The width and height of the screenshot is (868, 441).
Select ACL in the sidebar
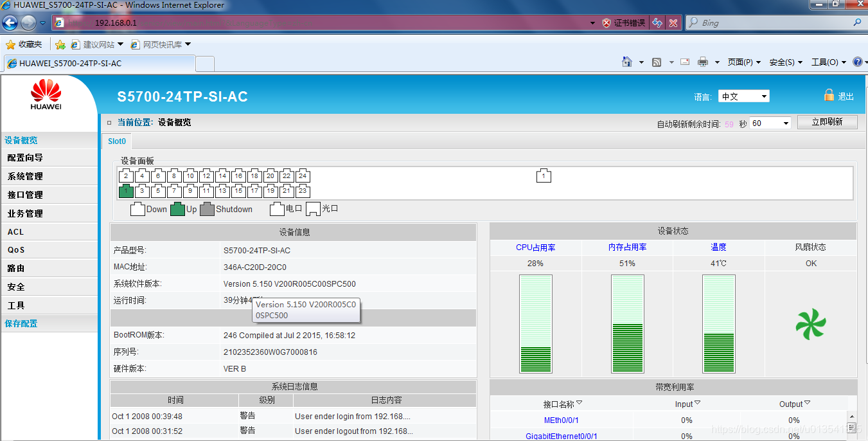pyautogui.click(x=49, y=232)
